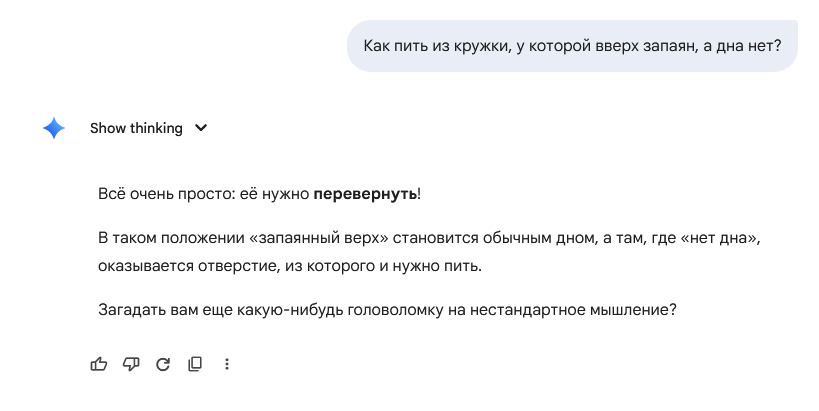Open the three-dot more options menu
Screen dimensions: 819x411
[227, 364]
